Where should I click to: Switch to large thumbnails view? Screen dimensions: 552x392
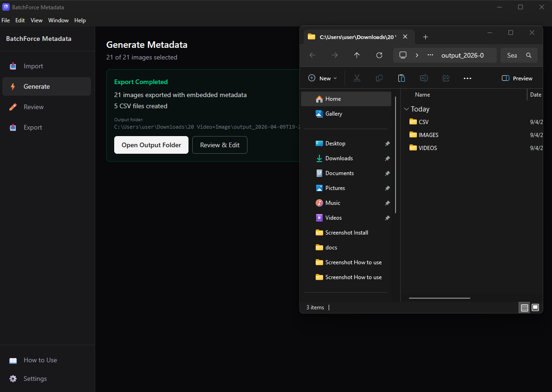[x=535, y=307]
